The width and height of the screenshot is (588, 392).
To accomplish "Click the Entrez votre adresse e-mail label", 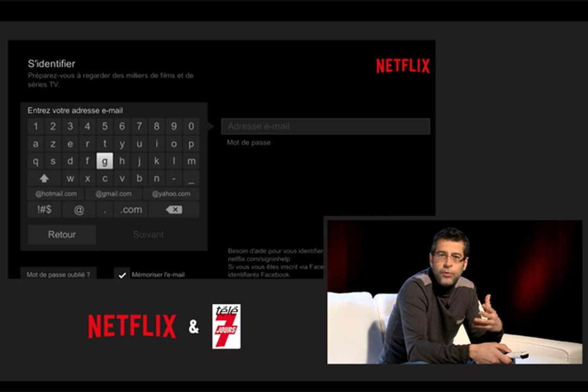I will [x=75, y=111].
